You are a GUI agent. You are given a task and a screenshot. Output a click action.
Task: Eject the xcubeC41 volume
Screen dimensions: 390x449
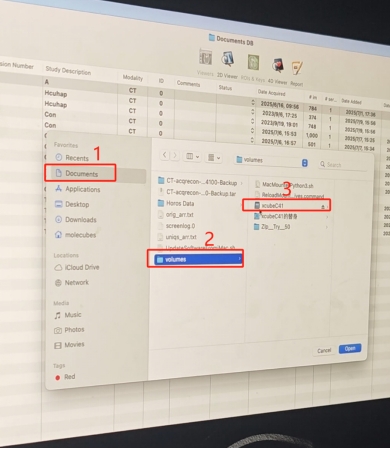(x=323, y=207)
